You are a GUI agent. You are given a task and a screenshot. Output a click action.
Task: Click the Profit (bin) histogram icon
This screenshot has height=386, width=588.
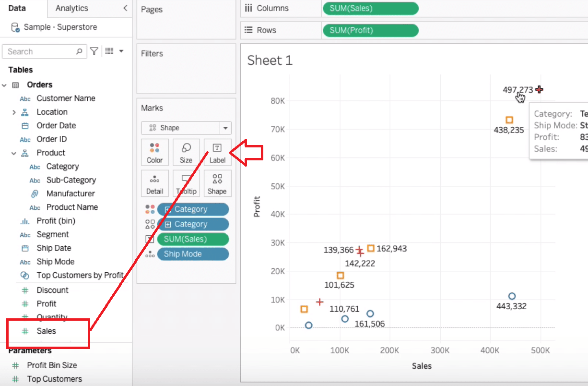(24, 221)
